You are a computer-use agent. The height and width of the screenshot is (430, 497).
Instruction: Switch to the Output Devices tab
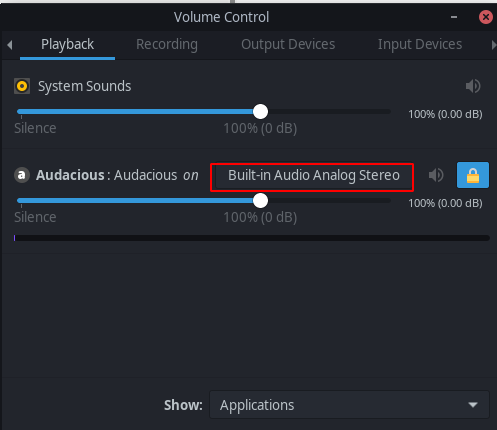click(x=288, y=45)
